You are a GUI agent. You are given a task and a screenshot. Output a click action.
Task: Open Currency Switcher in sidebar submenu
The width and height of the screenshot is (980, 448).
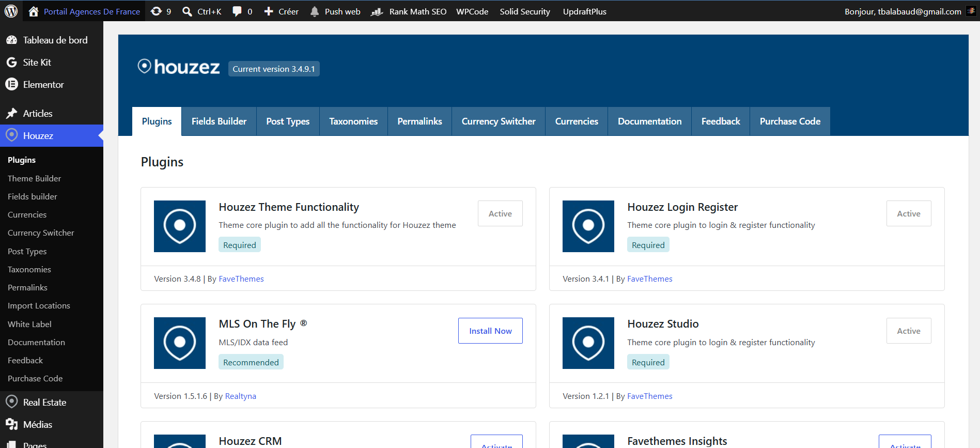point(41,233)
